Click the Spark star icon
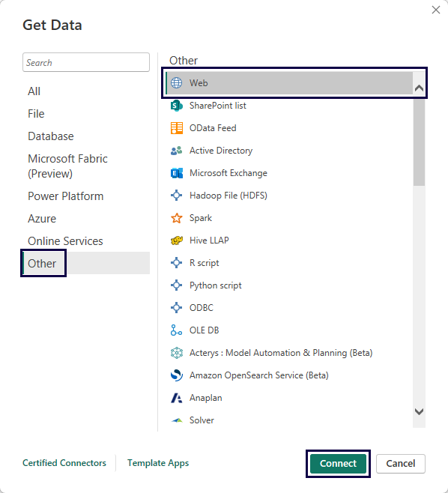This screenshot has width=448, height=493. coord(176,218)
